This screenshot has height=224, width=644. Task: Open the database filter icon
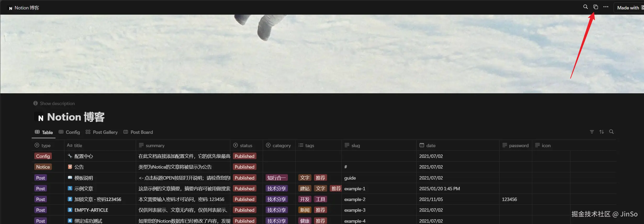coord(592,132)
